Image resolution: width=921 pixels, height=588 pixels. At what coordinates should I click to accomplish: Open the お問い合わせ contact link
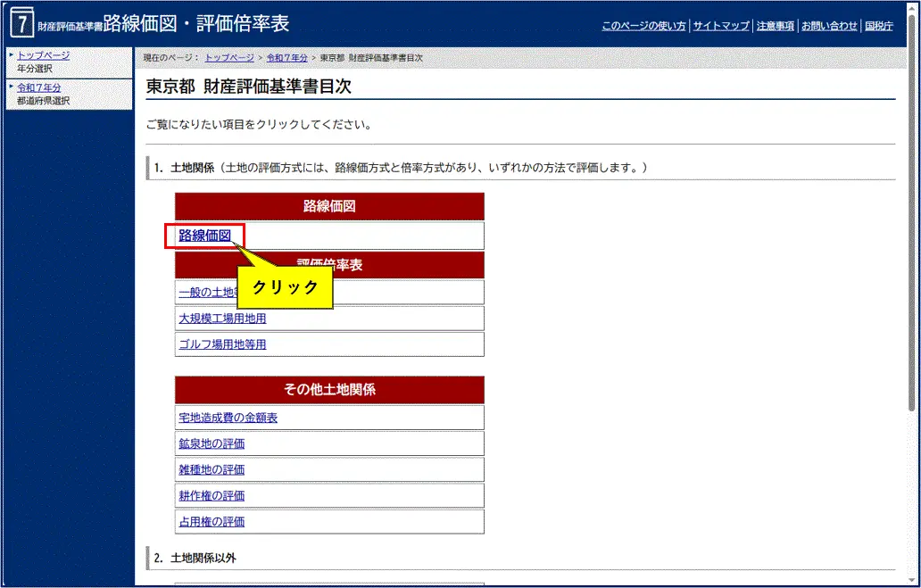click(x=828, y=26)
